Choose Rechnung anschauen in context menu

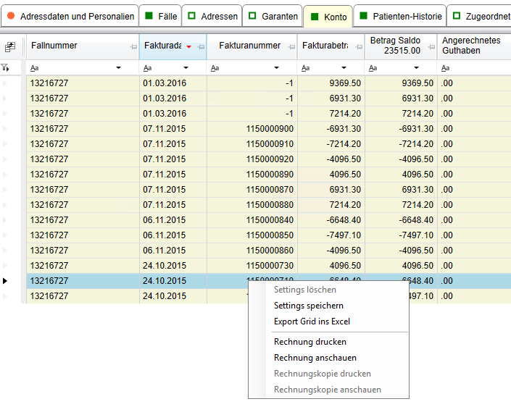315,358
